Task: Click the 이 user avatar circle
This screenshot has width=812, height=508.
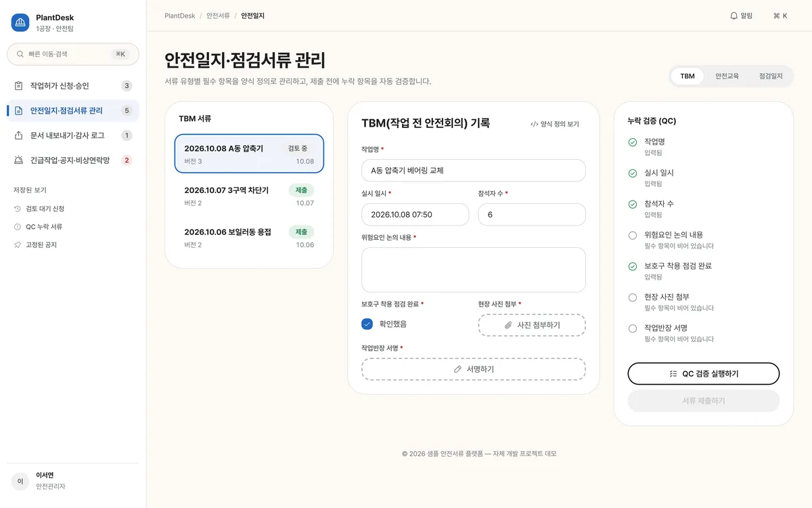Action: point(20,481)
